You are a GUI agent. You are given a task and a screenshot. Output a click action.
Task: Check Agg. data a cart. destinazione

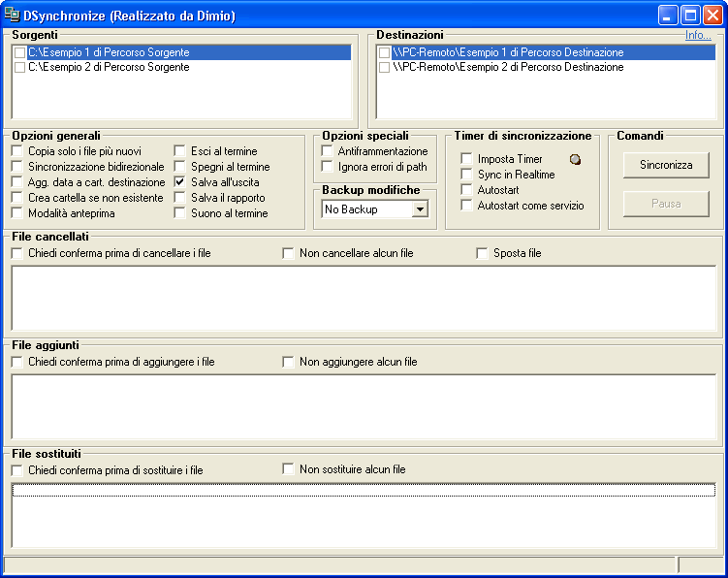click(17, 182)
